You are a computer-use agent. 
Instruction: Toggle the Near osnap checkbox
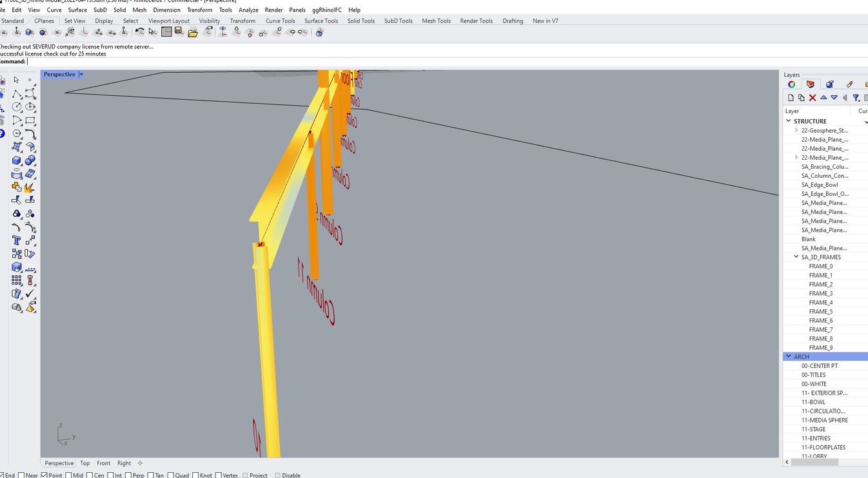click(21, 475)
